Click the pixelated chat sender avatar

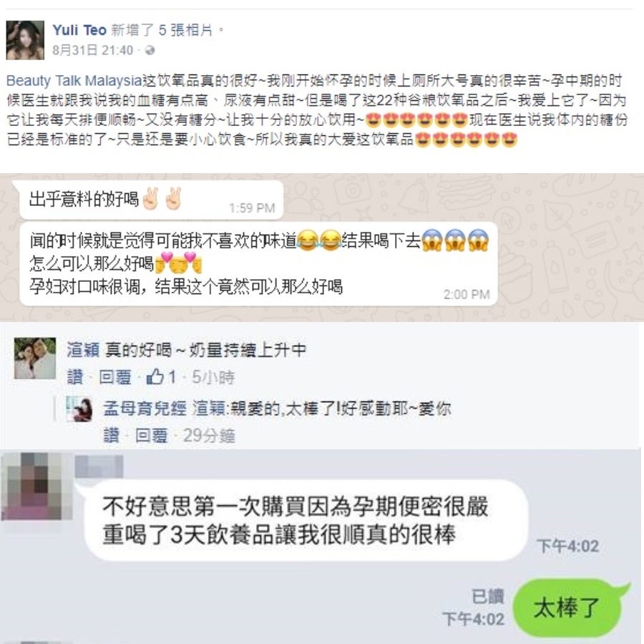(x=37, y=486)
